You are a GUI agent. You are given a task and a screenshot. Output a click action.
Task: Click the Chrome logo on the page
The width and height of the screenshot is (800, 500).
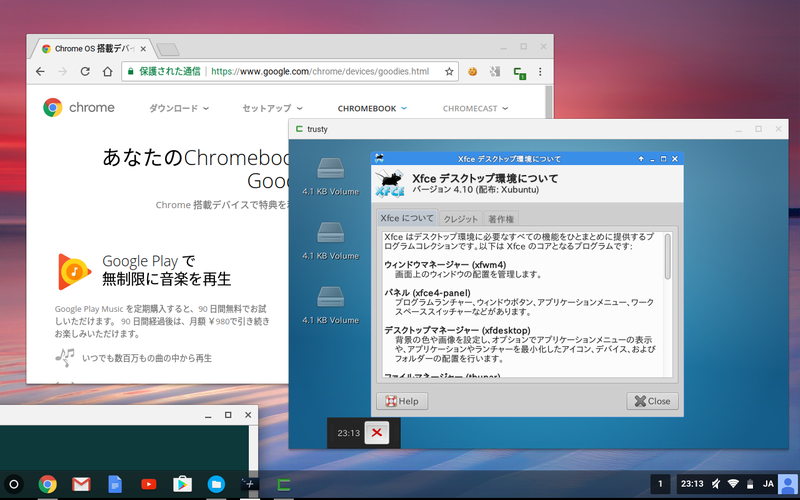point(53,108)
